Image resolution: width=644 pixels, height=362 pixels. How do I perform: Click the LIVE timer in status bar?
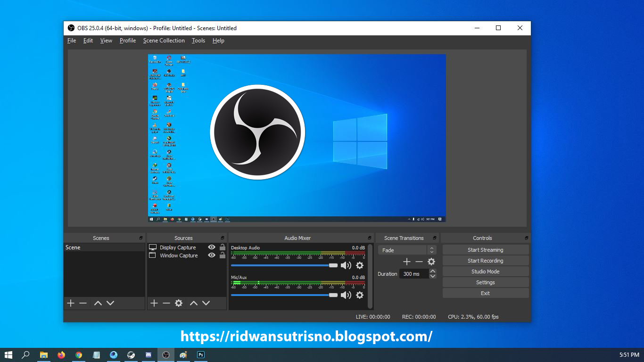[373, 317]
